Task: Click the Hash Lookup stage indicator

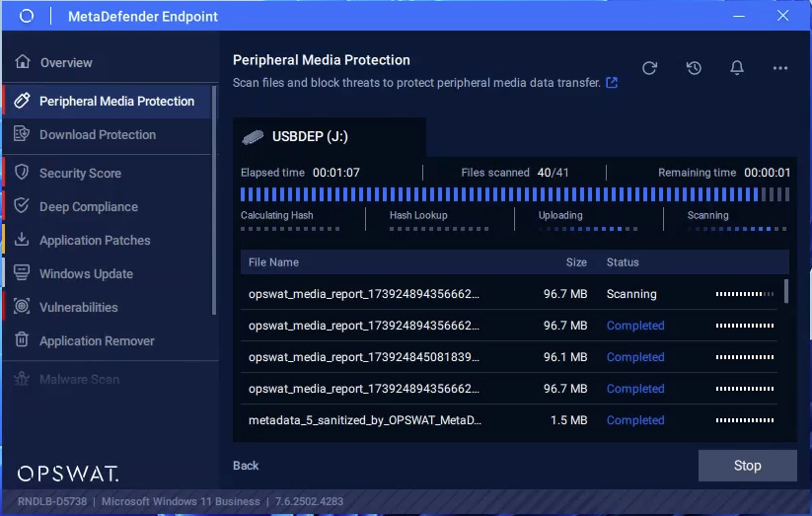Action: 439,229
